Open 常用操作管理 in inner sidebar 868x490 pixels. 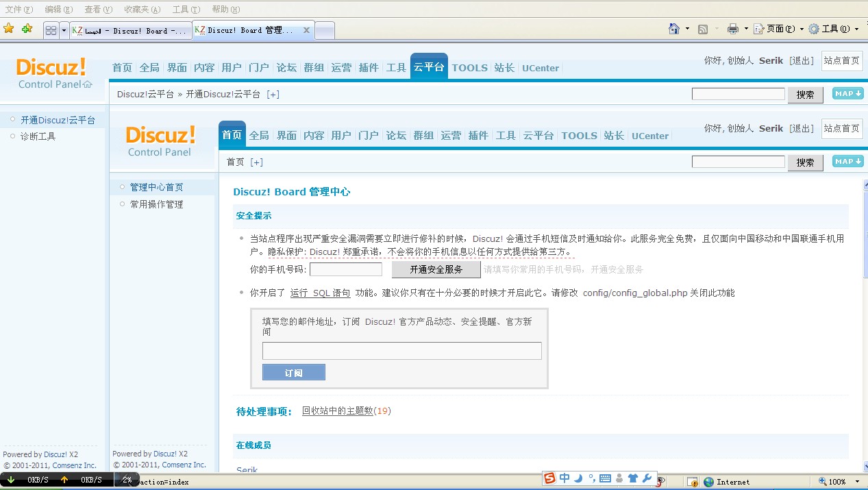[156, 204]
